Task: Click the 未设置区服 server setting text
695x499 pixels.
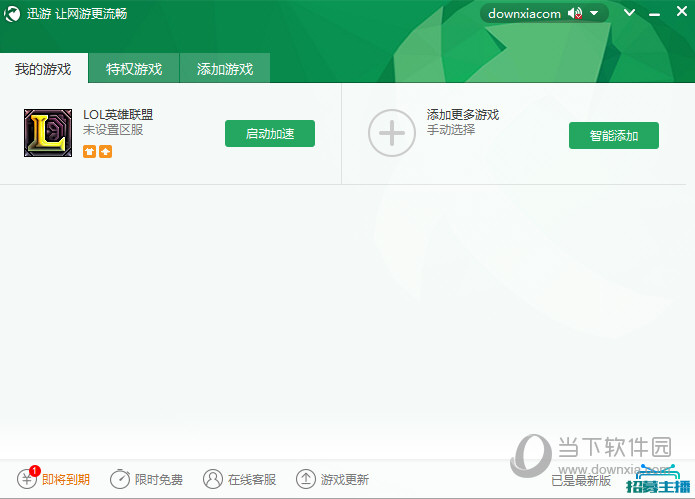Action: pos(113,130)
